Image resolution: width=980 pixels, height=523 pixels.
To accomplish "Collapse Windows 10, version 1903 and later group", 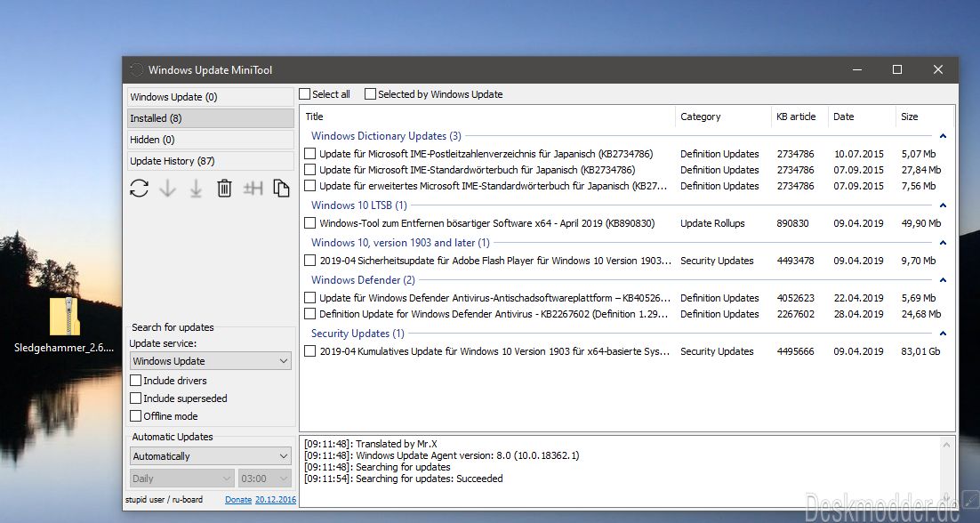I will [x=944, y=243].
